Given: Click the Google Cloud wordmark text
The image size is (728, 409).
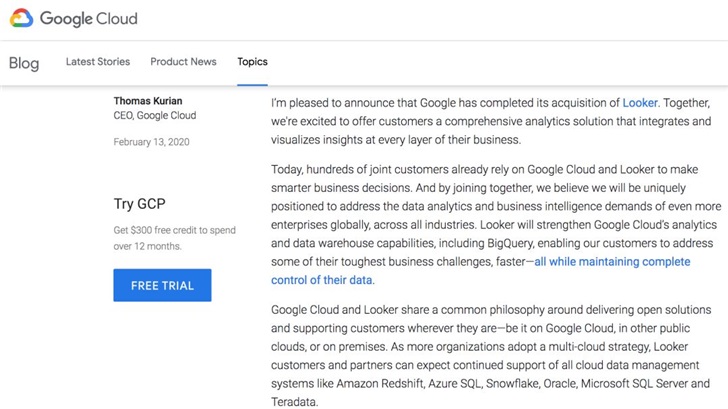Looking at the screenshot, I should pos(90,19).
